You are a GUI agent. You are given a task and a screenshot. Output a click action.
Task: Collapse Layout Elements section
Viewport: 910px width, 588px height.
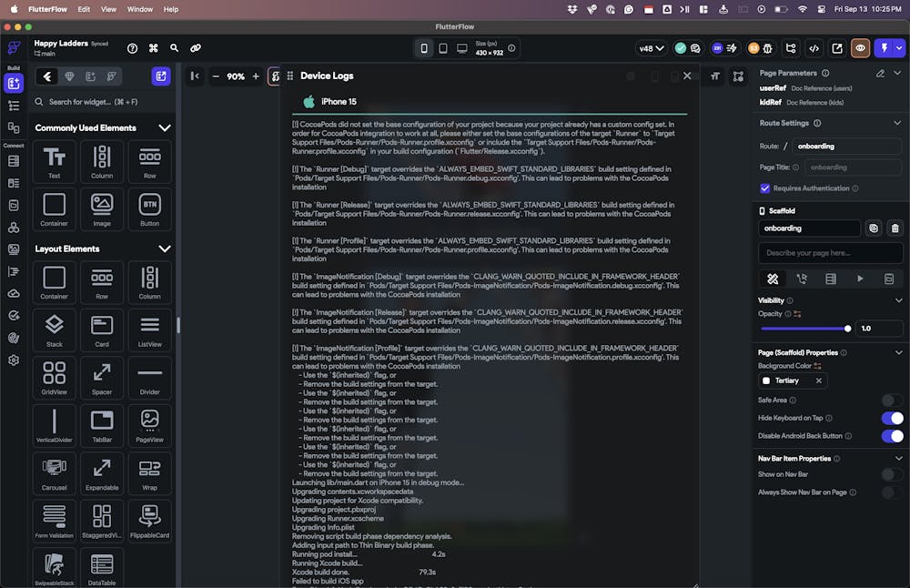coord(165,248)
